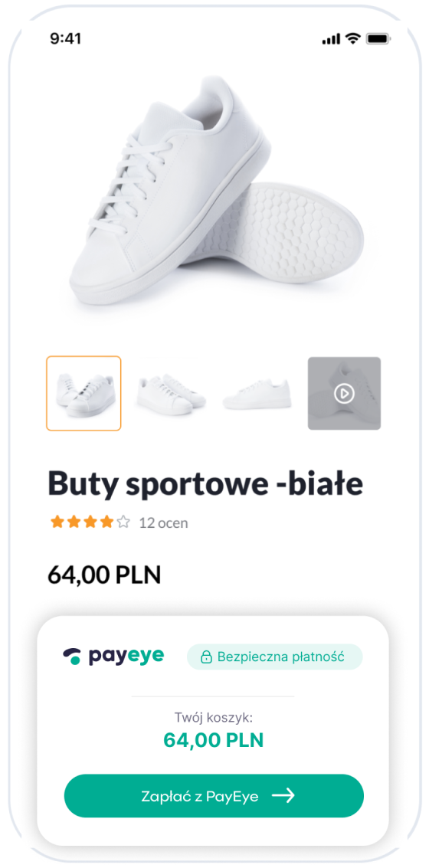Click the 64,00 PLN product price

(x=104, y=575)
